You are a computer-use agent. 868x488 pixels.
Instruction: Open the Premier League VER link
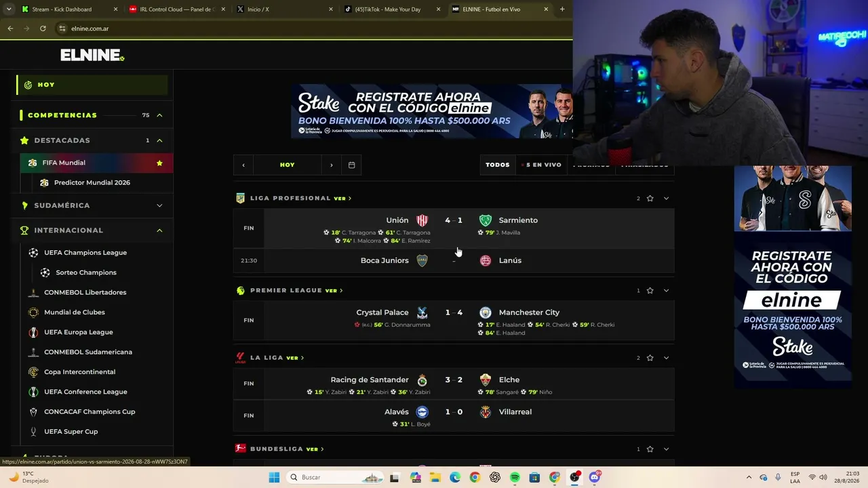coord(334,291)
